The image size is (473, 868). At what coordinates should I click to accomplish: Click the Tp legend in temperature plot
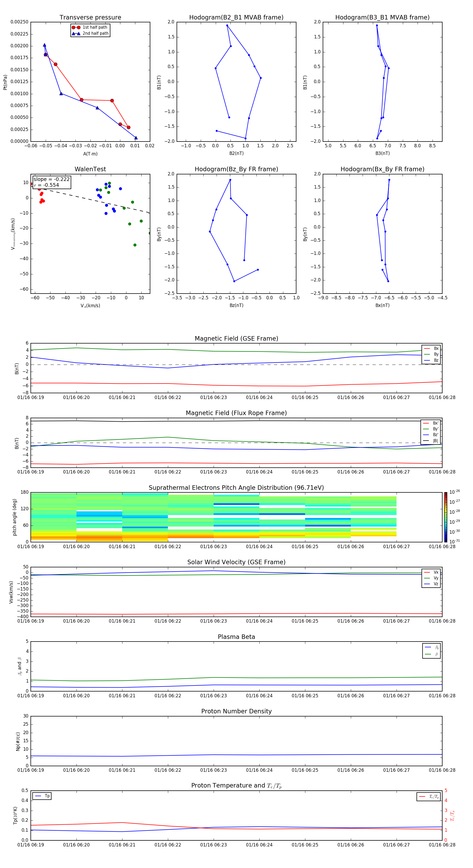pos(42,796)
